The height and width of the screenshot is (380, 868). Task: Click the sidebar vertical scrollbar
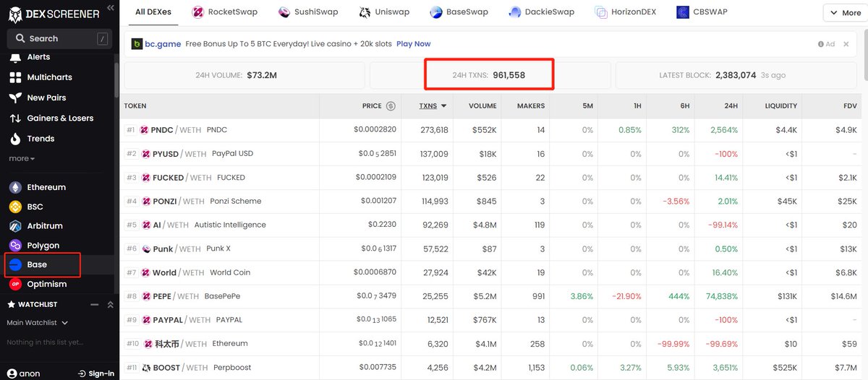coord(117,79)
